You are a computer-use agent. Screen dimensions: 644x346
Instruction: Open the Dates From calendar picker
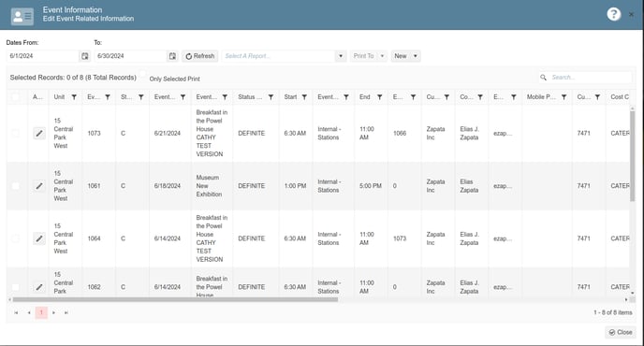[x=84, y=56]
